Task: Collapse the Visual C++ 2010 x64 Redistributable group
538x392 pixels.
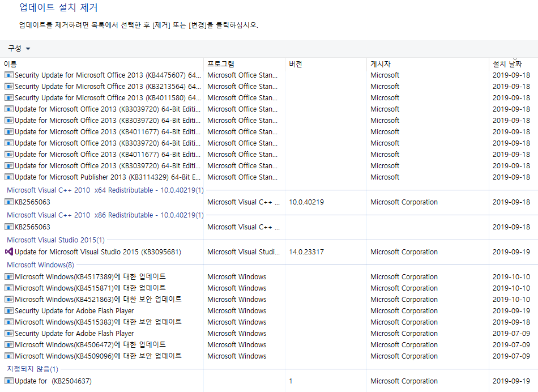Action: point(105,190)
